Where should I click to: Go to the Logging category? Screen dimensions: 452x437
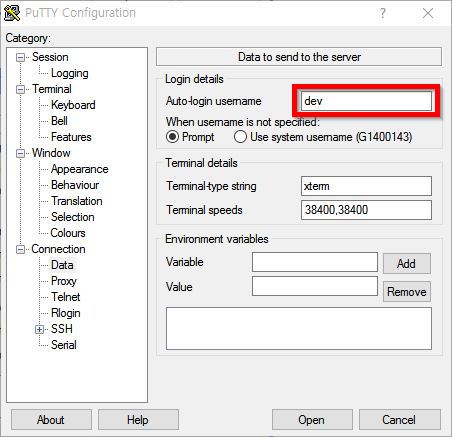coord(70,73)
